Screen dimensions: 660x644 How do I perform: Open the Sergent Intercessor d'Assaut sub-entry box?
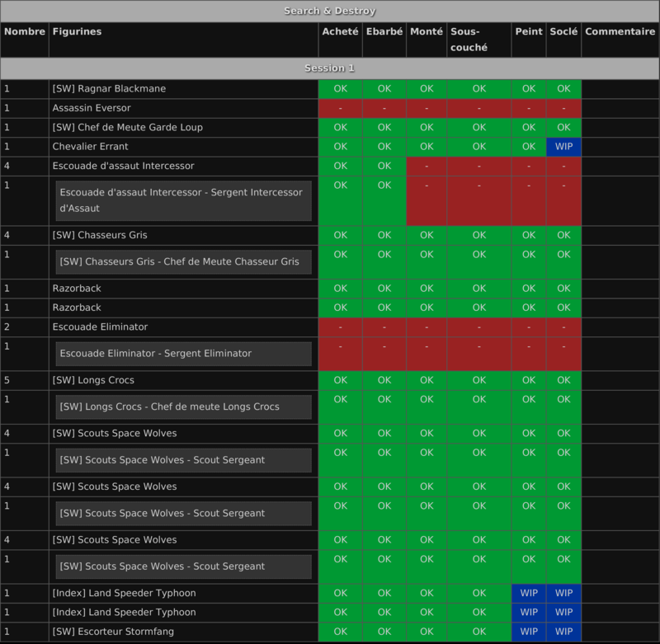(183, 200)
